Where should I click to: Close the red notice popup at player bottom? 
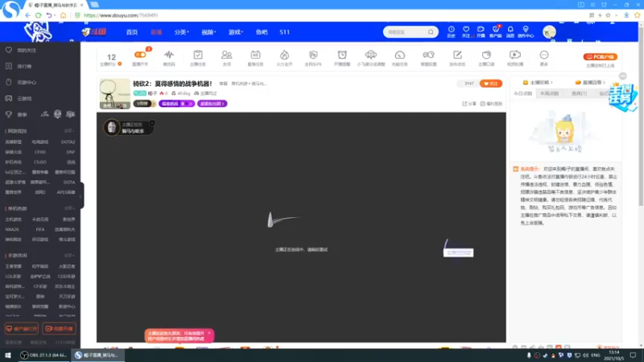[x=209, y=333]
